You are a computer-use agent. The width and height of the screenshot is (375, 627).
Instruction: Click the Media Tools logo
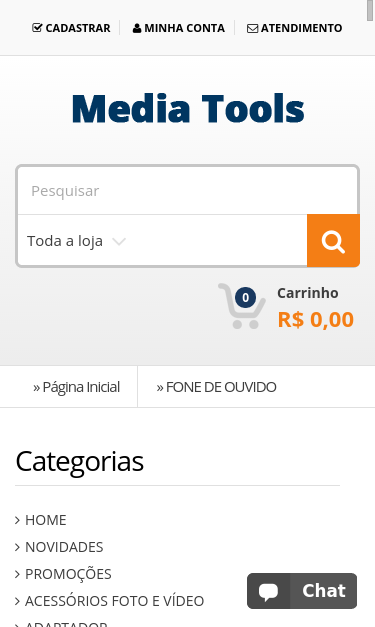[188, 108]
